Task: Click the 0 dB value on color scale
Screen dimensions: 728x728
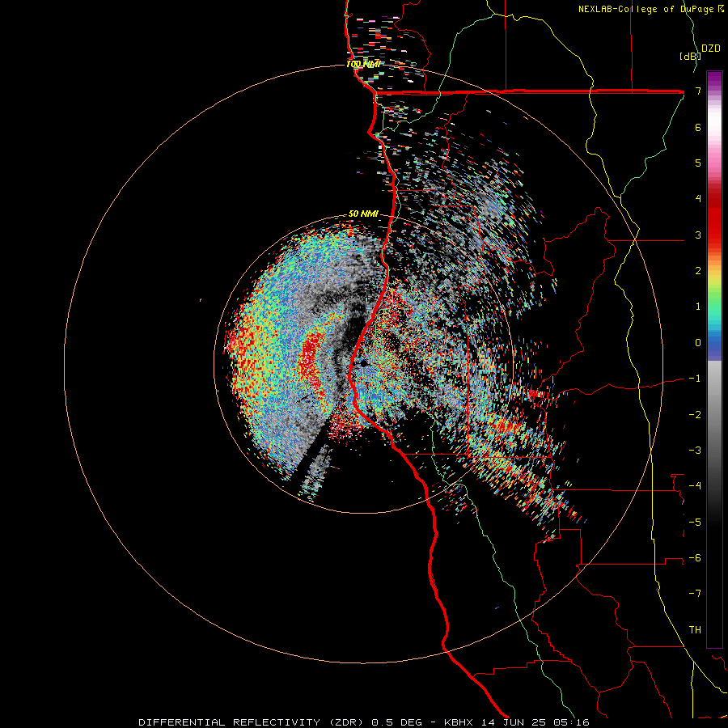Action: click(698, 343)
